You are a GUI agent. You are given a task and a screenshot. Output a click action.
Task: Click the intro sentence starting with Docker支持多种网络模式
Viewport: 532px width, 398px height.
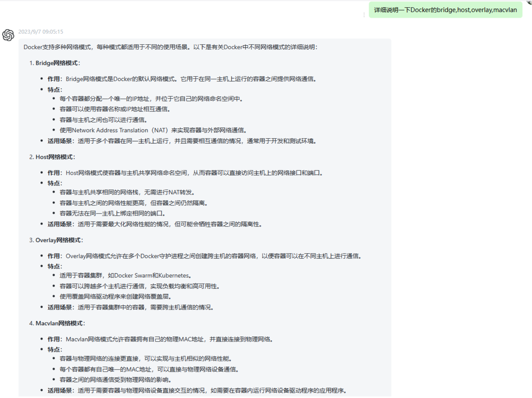pyautogui.click(x=170, y=47)
